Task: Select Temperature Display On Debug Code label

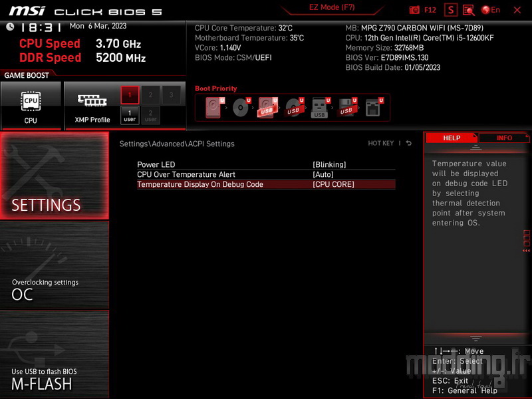Action: [200, 184]
